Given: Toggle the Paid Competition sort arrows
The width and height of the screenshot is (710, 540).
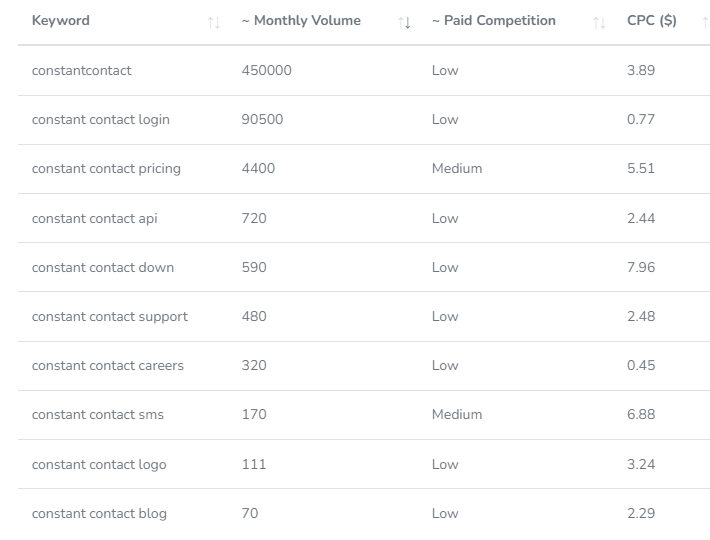Looking at the screenshot, I should (599, 22).
